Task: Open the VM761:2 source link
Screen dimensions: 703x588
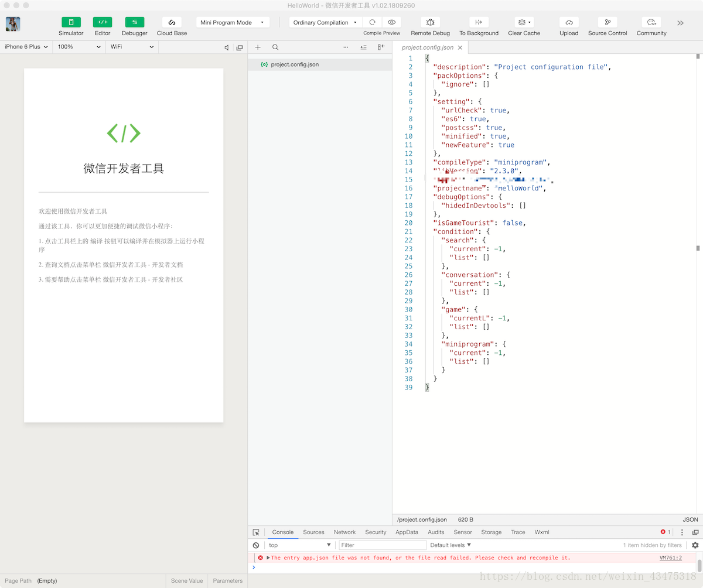Action: click(x=671, y=558)
